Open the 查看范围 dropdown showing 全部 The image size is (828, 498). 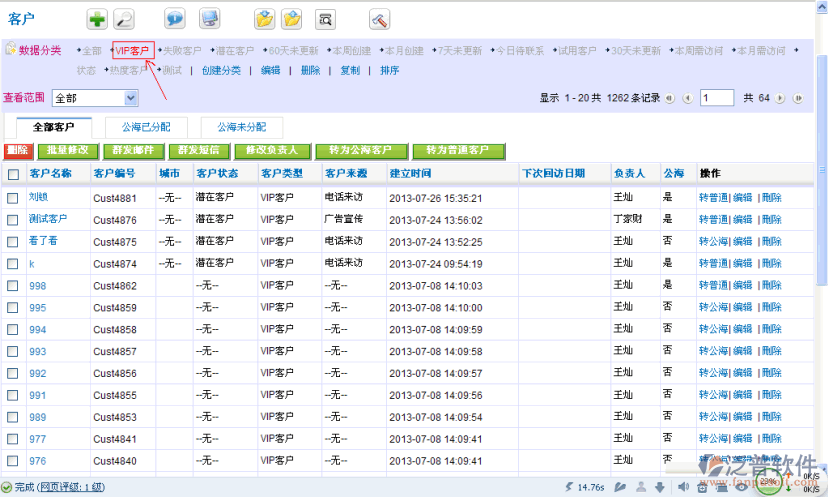click(95, 98)
